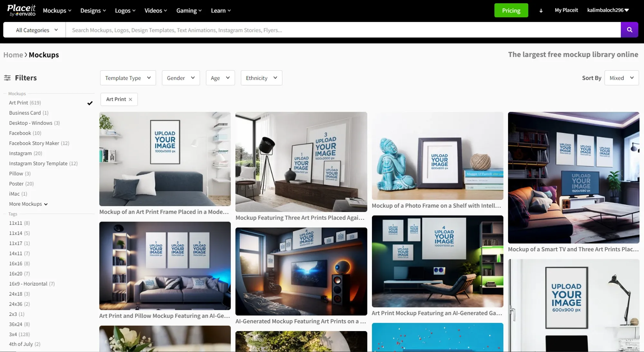The image size is (644, 352).
Task: Select the 3x4 tag
Action: (x=19, y=334)
